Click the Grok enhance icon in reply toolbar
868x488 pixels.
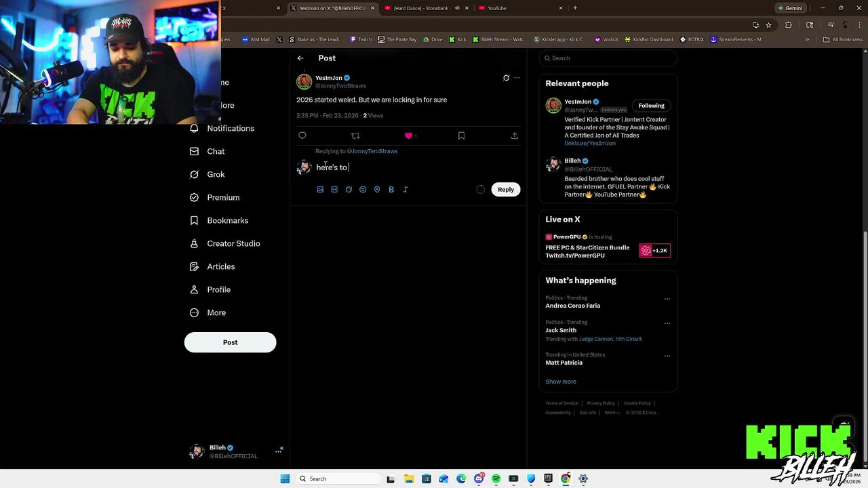349,190
